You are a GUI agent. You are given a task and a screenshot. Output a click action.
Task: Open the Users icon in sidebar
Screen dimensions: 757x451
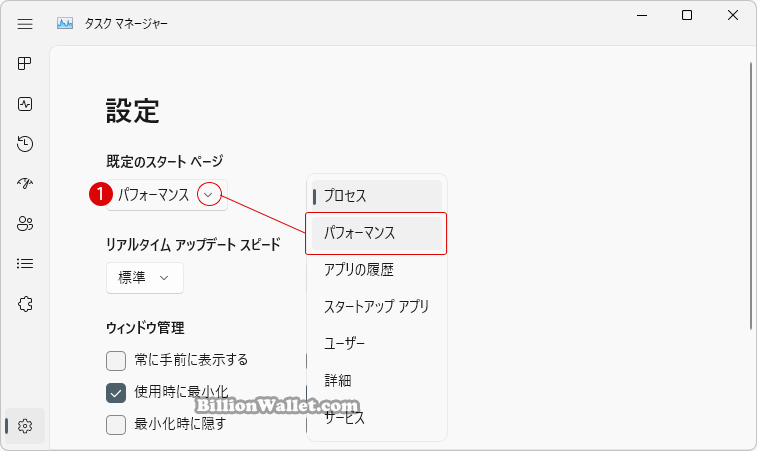tap(25, 224)
